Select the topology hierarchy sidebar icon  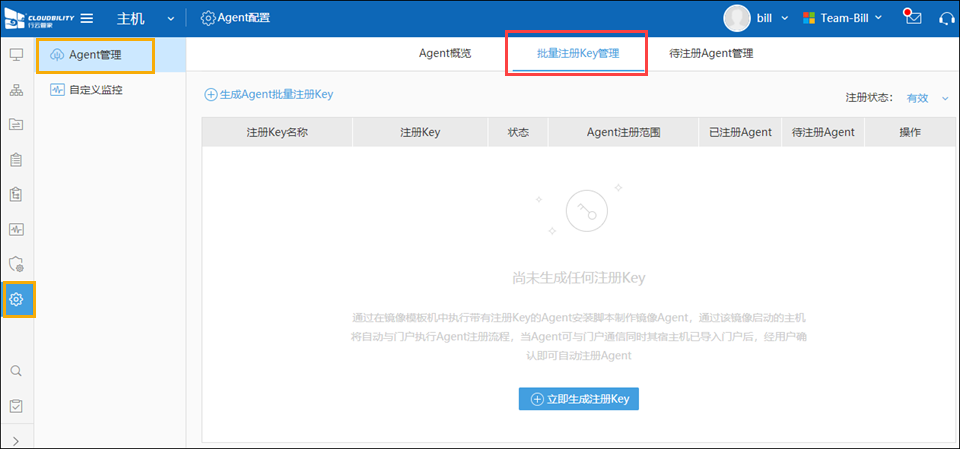tap(17, 91)
